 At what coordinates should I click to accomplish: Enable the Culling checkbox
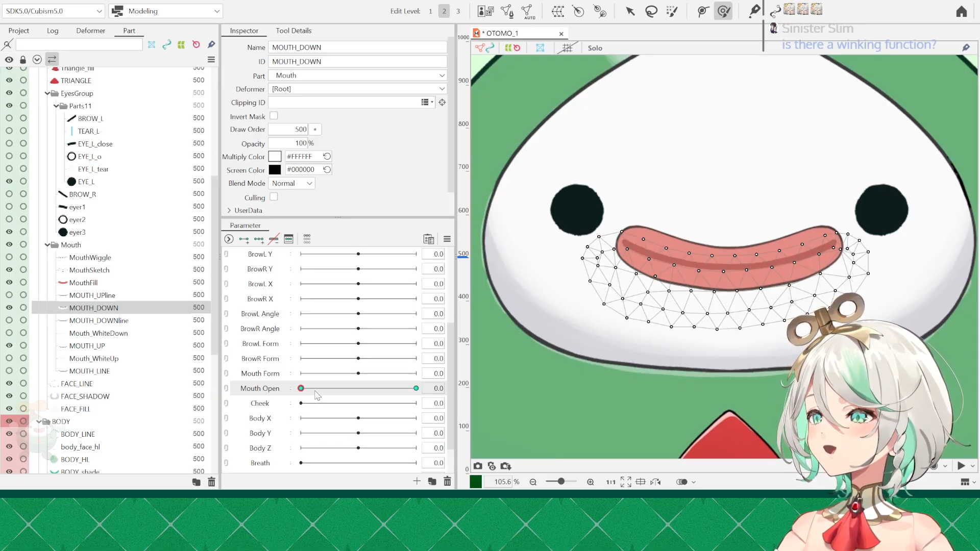(x=274, y=197)
